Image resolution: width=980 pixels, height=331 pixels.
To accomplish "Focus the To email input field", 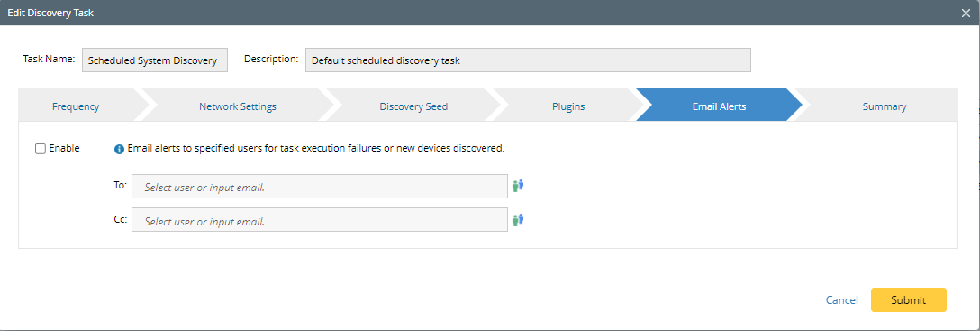I will [x=320, y=187].
